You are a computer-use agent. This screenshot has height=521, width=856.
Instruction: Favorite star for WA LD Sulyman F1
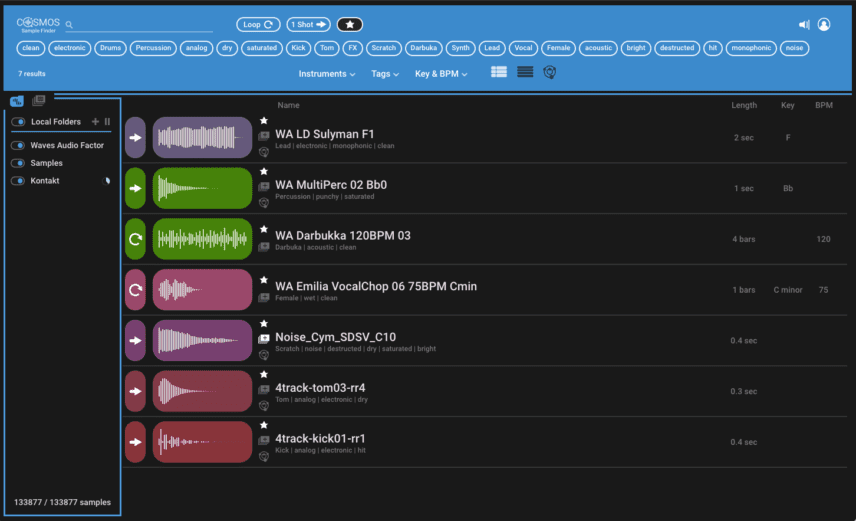pos(264,121)
